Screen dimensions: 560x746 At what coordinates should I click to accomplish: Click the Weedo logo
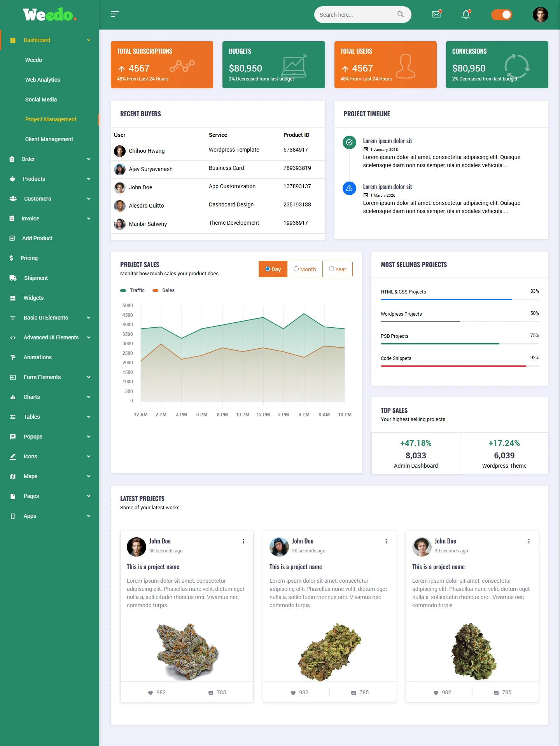[49, 15]
